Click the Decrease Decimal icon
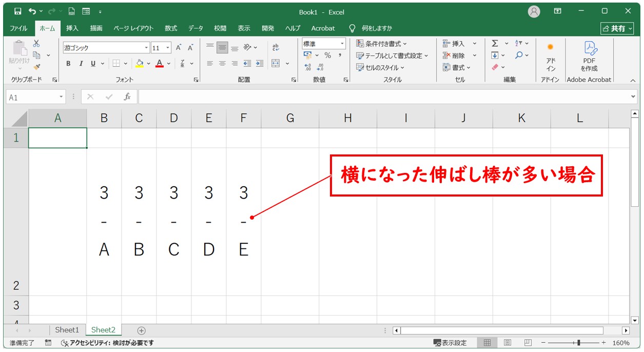The width and height of the screenshot is (644, 352). click(x=320, y=67)
